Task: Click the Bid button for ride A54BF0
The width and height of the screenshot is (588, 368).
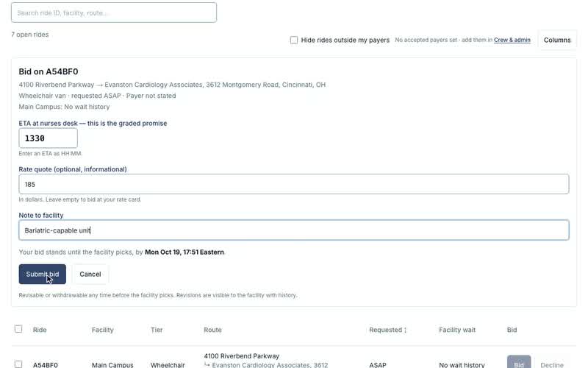Action: (x=519, y=362)
